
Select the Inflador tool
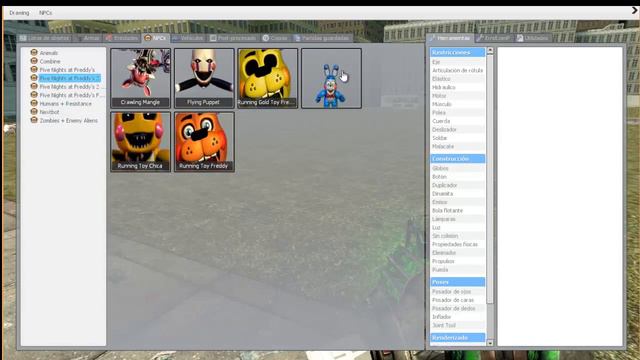point(458,317)
